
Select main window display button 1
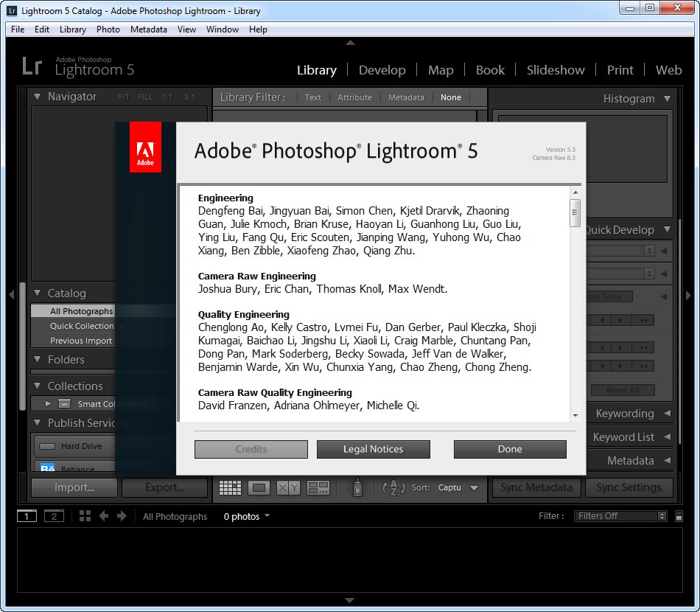27,516
